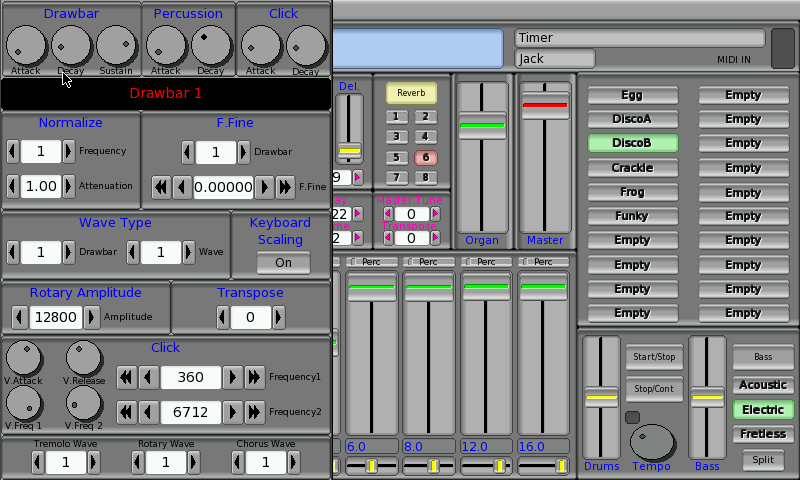800x480 pixels.
Task: Click the Bass volume fader
Action: (x=707, y=397)
